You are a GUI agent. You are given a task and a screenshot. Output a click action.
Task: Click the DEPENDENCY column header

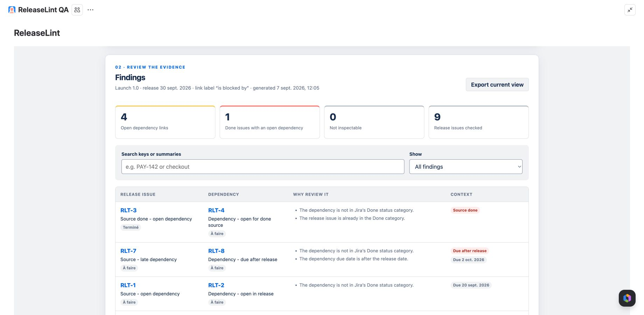tap(224, 194)
